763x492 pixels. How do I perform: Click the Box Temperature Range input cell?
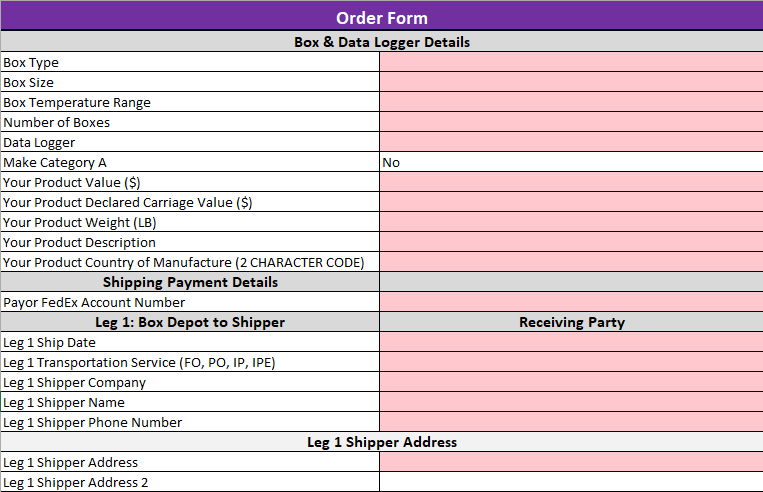pyautogui.click(x=570, y=102)
